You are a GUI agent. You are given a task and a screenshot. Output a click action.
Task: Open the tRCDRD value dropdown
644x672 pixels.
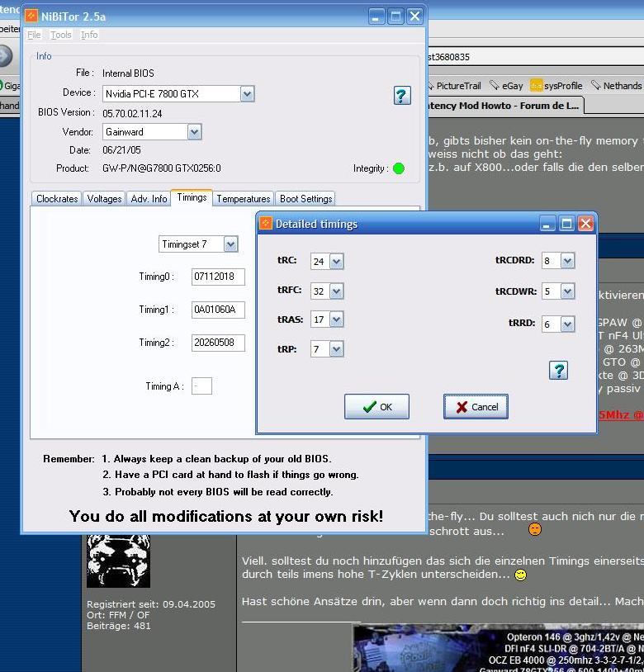[x=567, y=261]
